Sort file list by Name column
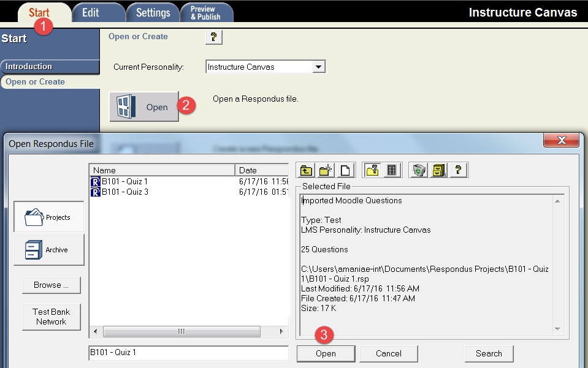588x368 pixels. 162,170
